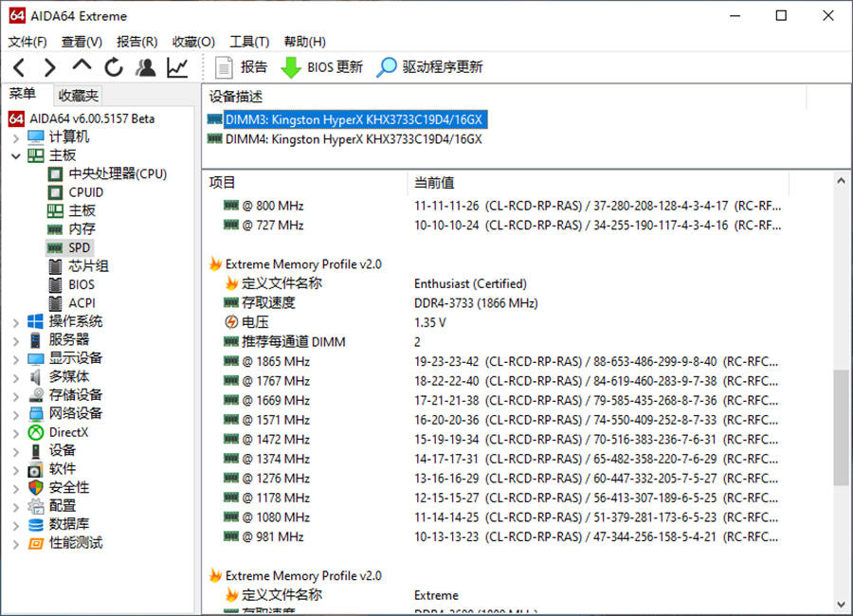Expand the 服务器 tree node
The width and height of the screenshot is (853, 616).
pyautogui.click(x=16, y=340)
